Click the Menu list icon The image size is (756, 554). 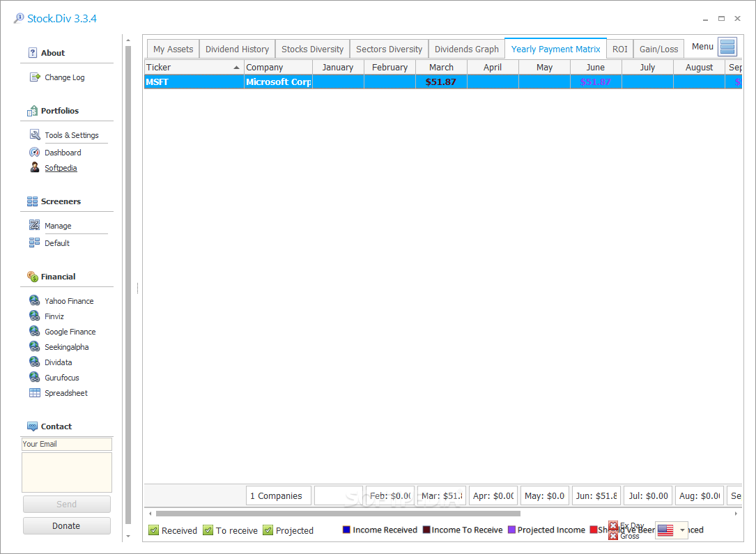tap(727, 47)
